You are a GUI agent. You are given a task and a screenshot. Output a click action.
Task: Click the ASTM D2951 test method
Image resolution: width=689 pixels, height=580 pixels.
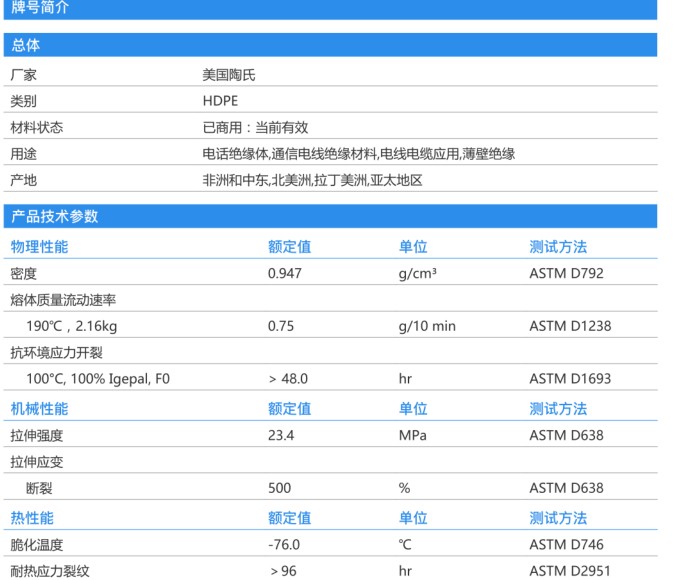[570, 571]
